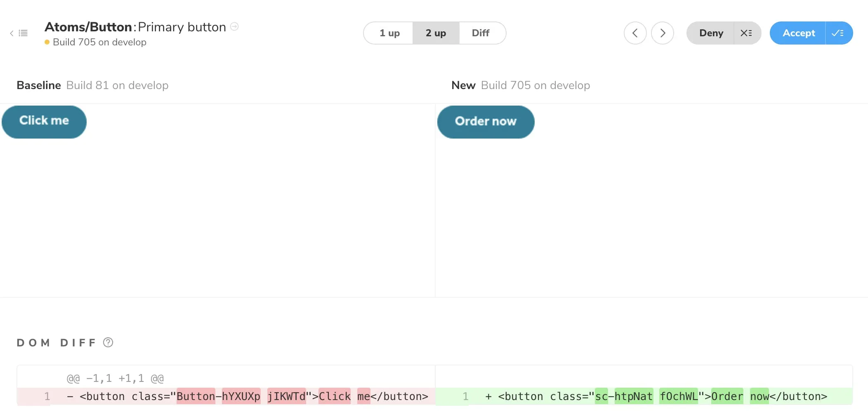This screenshot has width=868, height=419.
Task: Click the circled arrow icon beside Primary button
Action: pyautogui.click(x=234, y=26)
